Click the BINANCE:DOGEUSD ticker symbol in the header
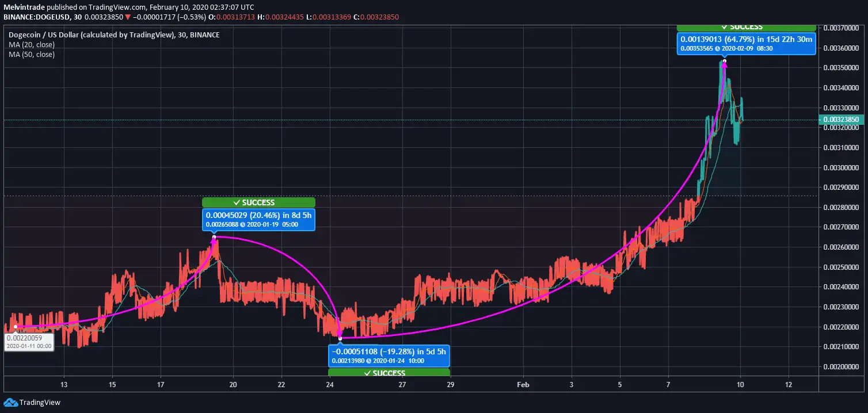This screenshot has width=868, height=413. tap(36, 17)
